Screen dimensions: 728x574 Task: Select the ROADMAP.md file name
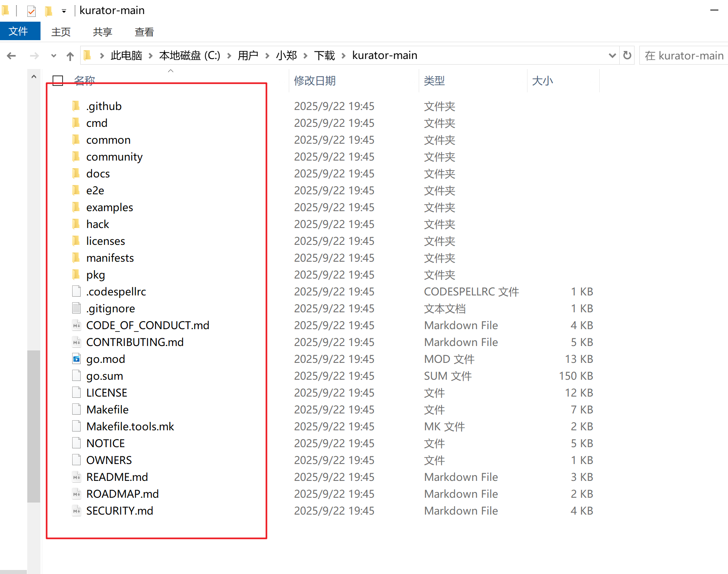tap(122, 494)
